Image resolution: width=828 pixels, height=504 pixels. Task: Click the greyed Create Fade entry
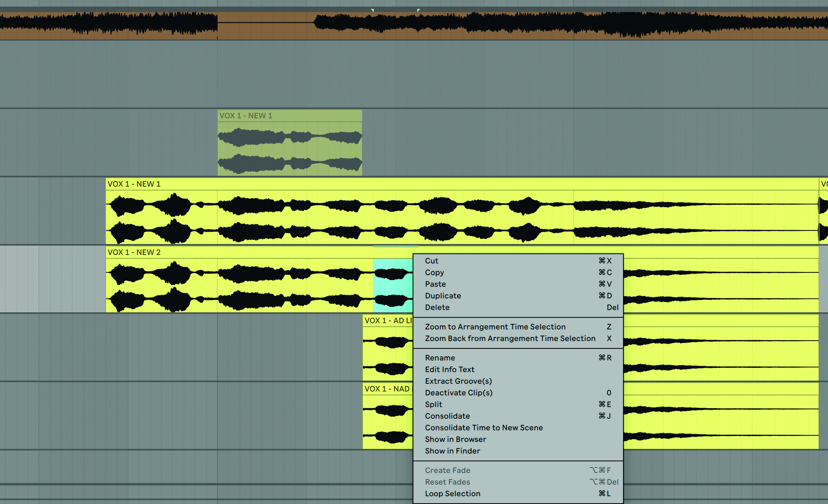[x=518, y=470]
